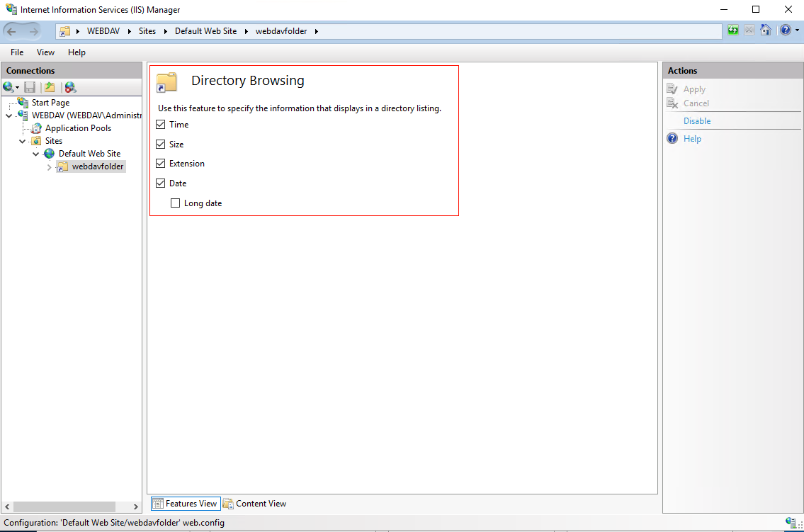
Task: Click the address bar folder icon
Action: click(64, 31)
